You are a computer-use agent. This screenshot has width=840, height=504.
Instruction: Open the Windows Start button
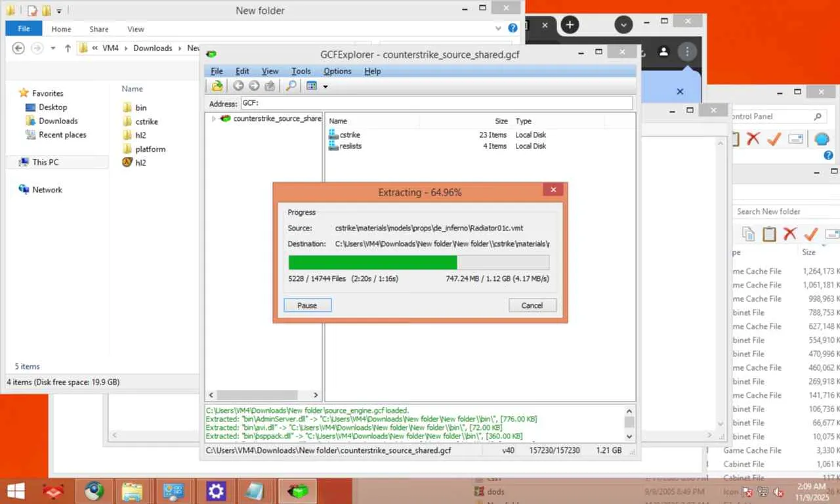pyautogui.click(x=16, y=491)
